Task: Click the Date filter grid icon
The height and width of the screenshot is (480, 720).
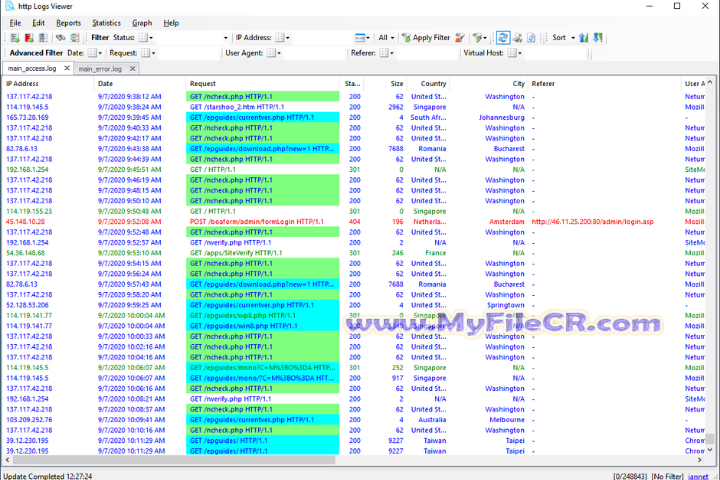Action: [92, 53]
